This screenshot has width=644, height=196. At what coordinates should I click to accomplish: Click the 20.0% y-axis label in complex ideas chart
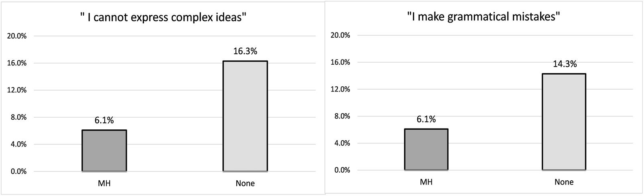17,36
